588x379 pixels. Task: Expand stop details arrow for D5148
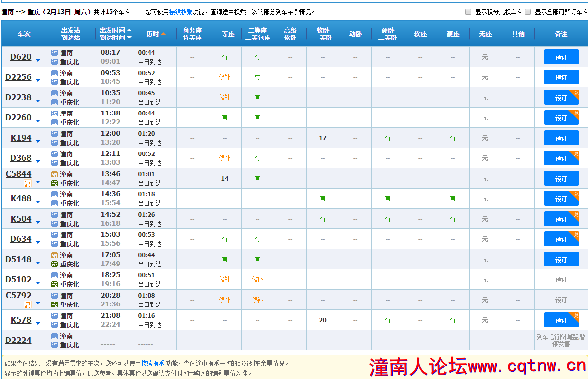click(38, 263)
